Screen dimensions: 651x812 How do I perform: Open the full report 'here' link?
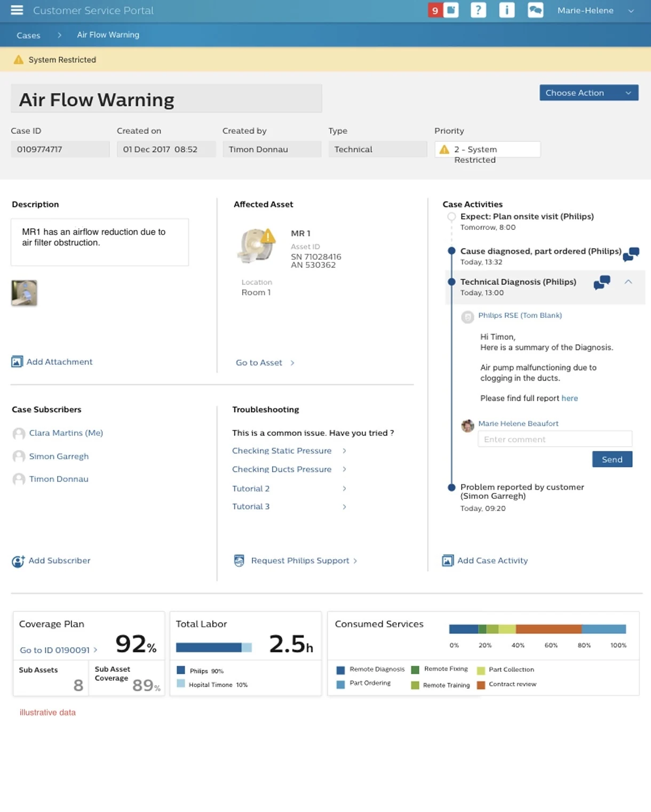570,399
